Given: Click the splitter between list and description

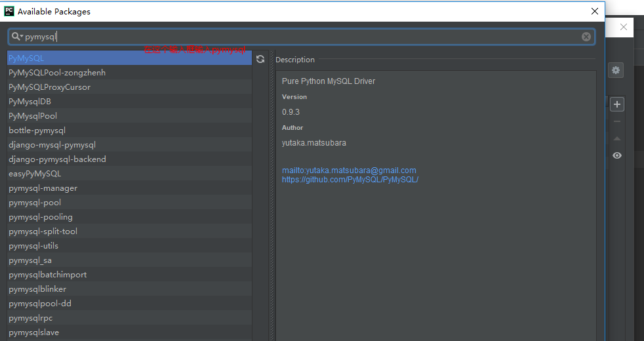Looking at the screenshot, I should click(272, 196).
